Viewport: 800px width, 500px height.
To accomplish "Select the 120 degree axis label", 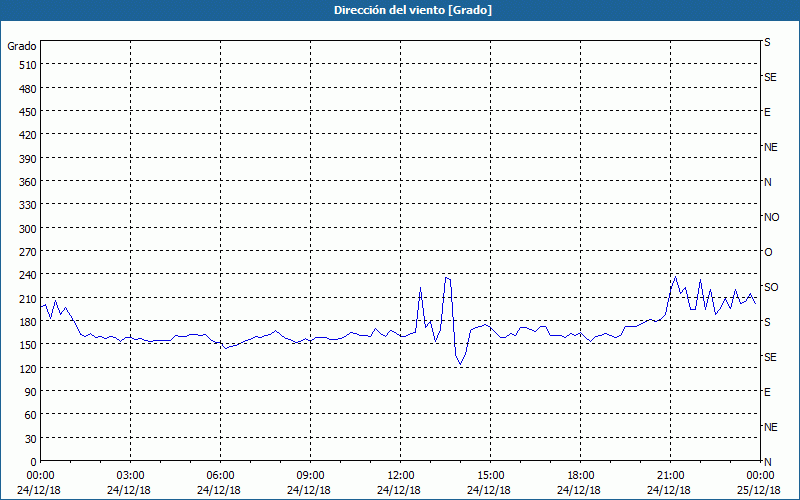I will pyautogui.click(x=29, y=368).
